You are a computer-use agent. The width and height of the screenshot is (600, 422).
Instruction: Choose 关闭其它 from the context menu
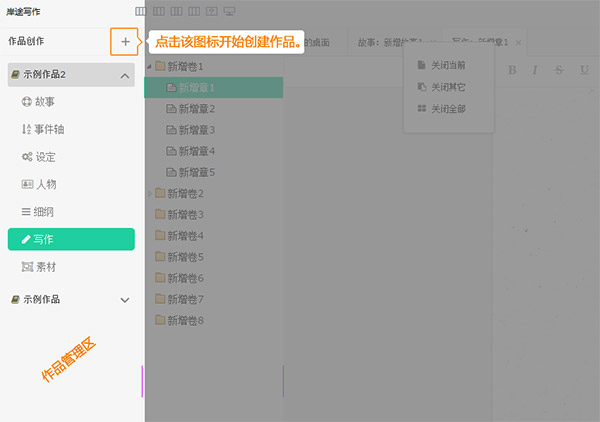point(446,87)
